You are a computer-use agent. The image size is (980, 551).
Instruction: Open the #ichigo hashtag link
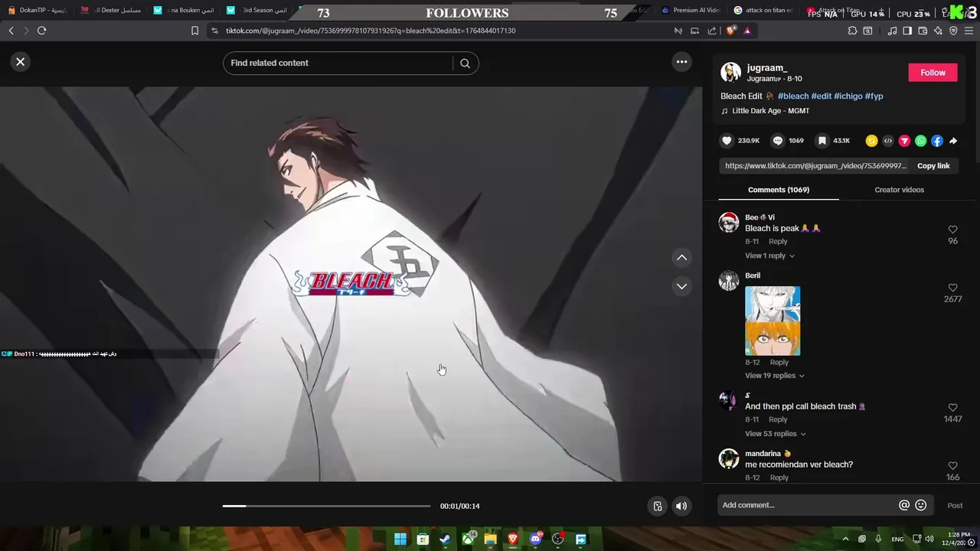tap(848, 96)
